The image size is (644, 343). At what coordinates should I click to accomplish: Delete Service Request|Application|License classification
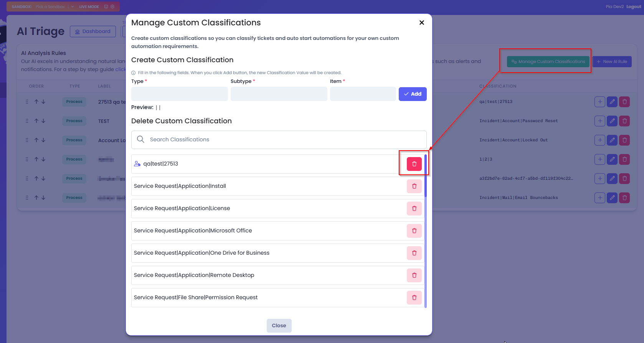click(414, 209)
